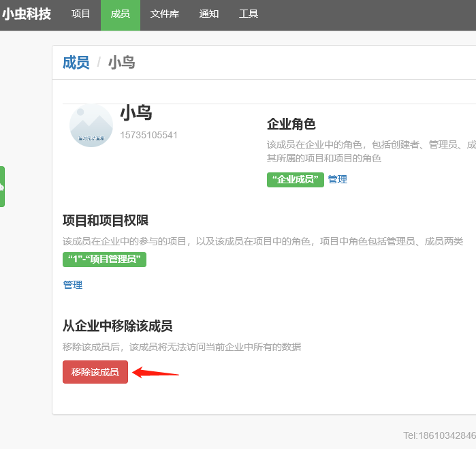This screenshot has width=476, height=449.
Task: Click 管理 link beside 企业成员 badge
Action: pyautogui.click(x=338, y=179)
